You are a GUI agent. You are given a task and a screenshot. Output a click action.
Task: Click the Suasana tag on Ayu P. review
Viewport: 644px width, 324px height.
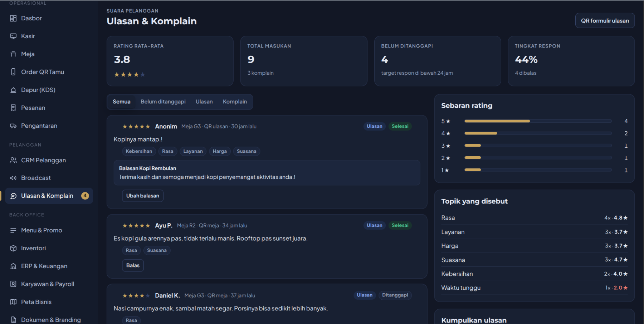coord(157,250)
